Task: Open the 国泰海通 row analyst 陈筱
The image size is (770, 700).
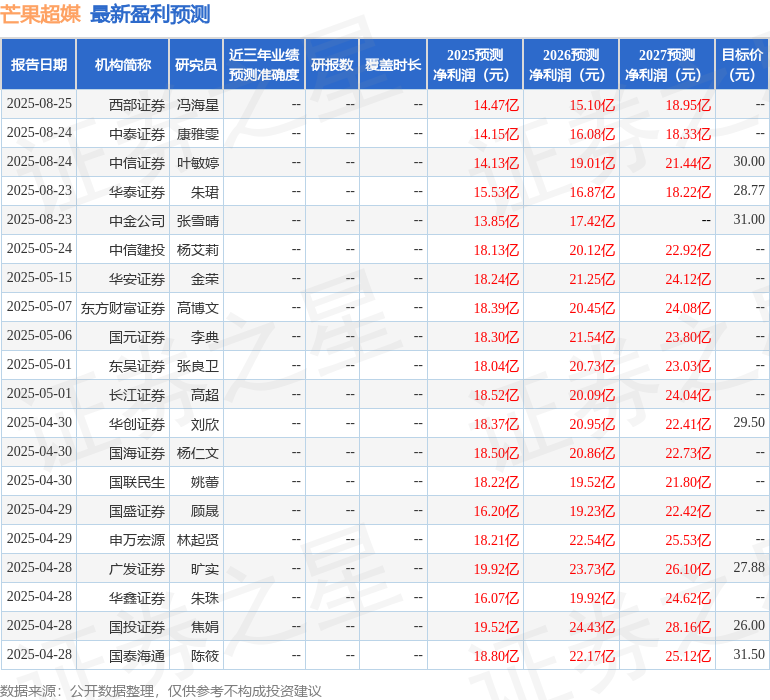Action: 205,656
